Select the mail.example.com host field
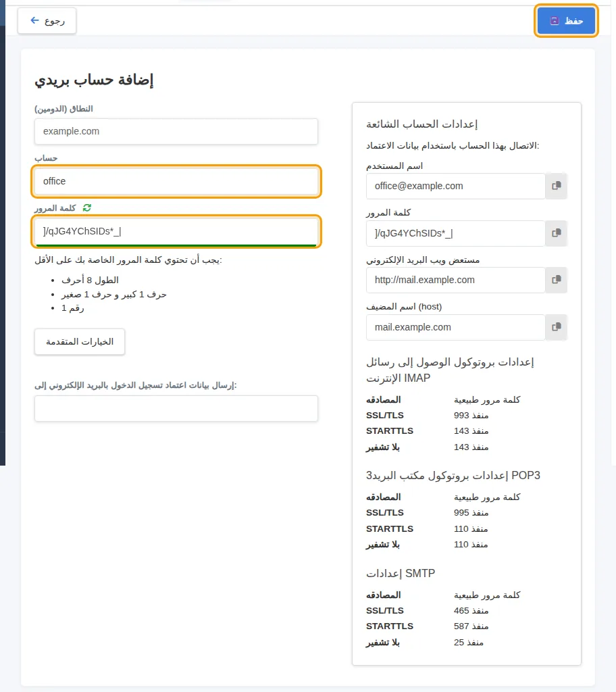This screenshot has width=616, height=692. point(456,327)
